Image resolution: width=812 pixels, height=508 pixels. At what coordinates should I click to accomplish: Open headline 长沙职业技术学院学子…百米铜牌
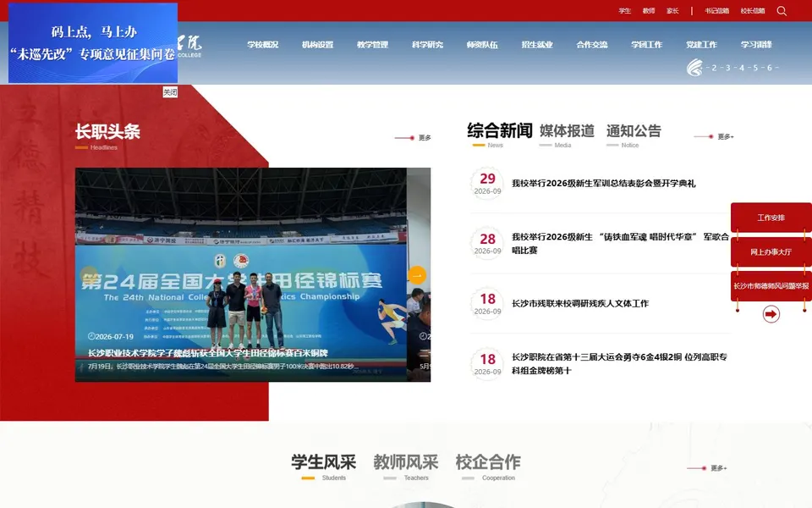[208, 353]
